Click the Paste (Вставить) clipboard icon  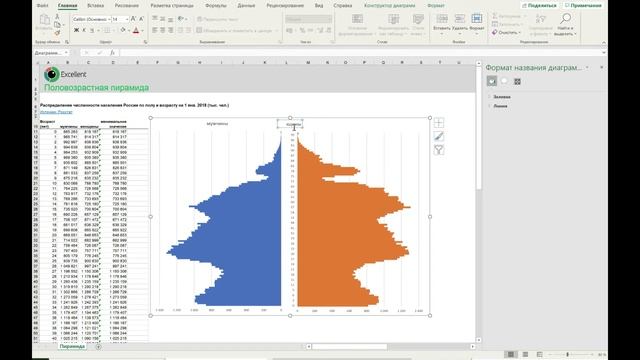(x=44, y=19)
